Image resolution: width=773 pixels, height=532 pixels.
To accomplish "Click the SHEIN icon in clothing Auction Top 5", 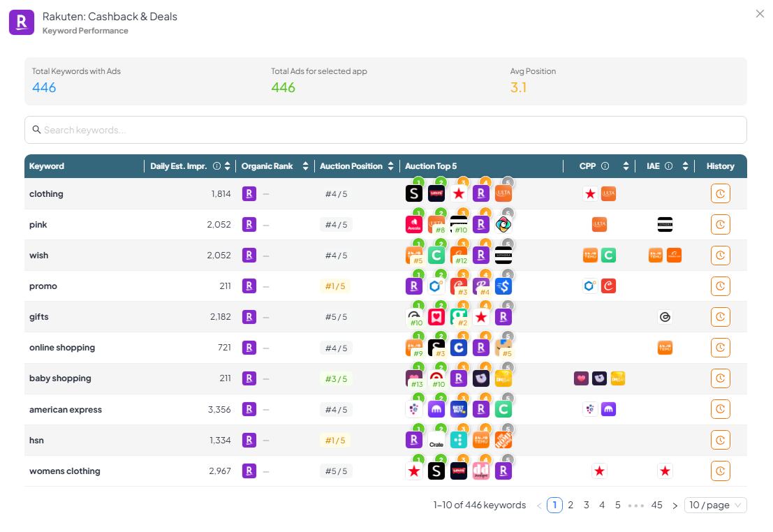I will (414, 193).
